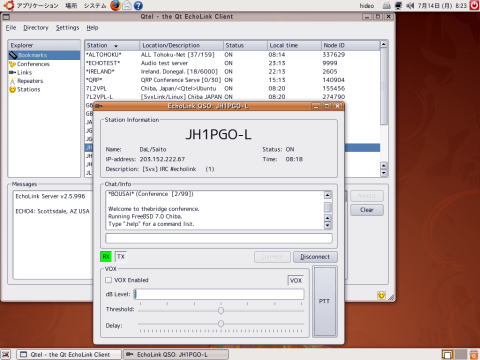The width and height of the screenshot is (480, 360).
Task: Select the *IRELAND* station row
Action: tap(232, 71)
